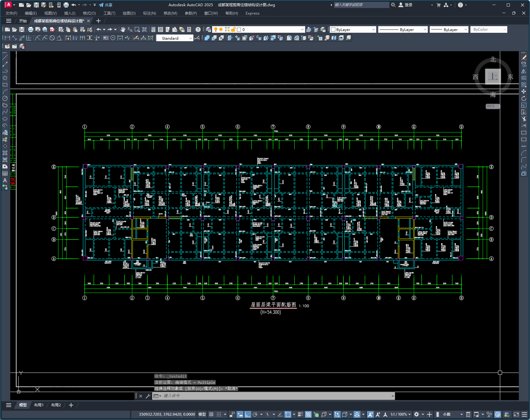Open the Standard dimension style dropdown
This screenshot has height=420, width=530.
(174, 38)
